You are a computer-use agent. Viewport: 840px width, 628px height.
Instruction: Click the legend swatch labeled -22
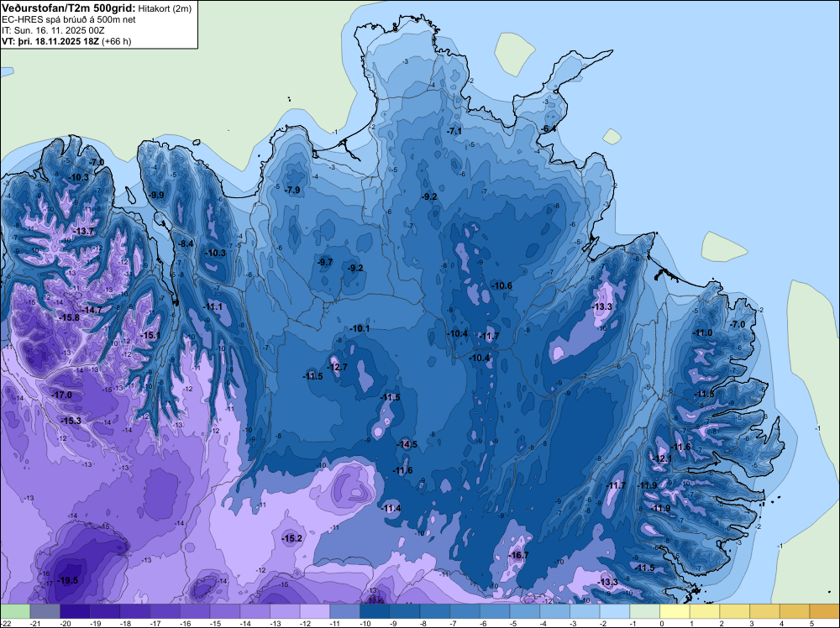pyautogui.click(x=15, y=611)
